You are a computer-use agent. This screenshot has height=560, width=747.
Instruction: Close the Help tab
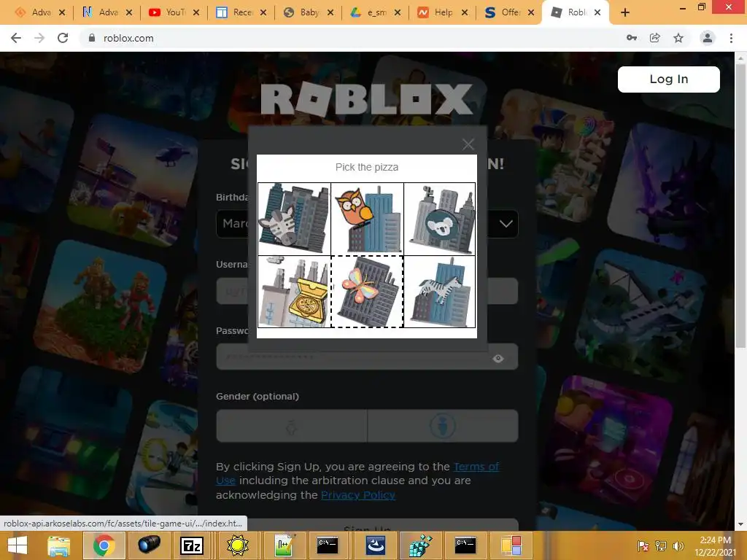point(465,13)
